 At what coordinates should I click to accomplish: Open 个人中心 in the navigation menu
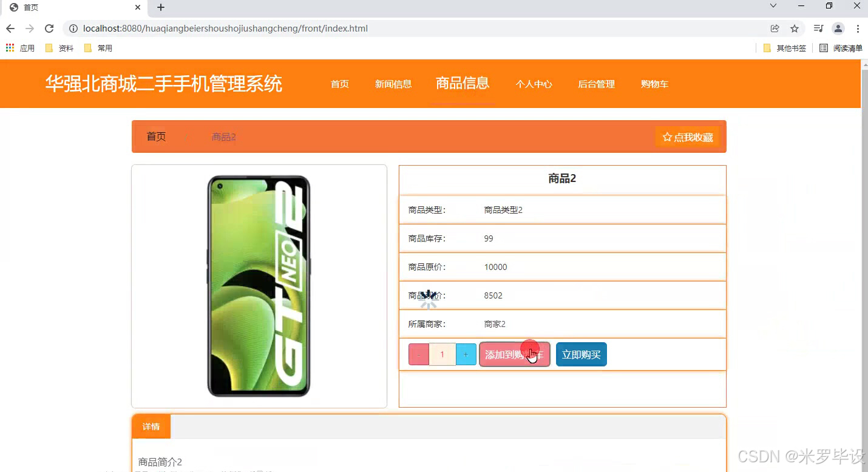coord(534,84)
